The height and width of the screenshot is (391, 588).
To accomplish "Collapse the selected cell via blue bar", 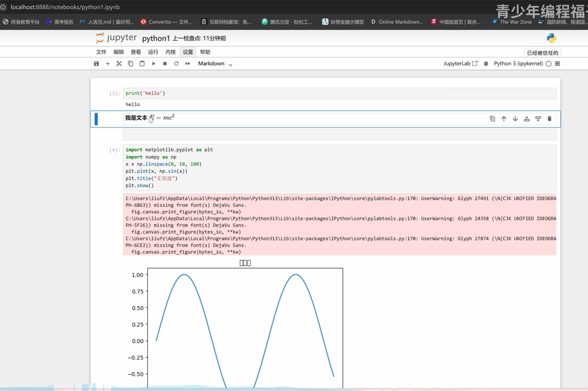I will coord(96,119).
